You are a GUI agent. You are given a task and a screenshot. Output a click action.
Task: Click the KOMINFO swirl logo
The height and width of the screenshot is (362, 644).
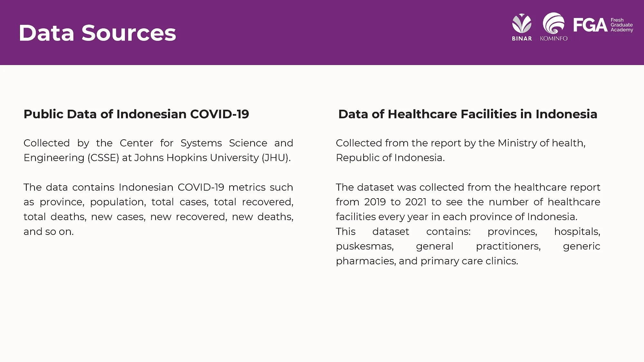(554, 23)
